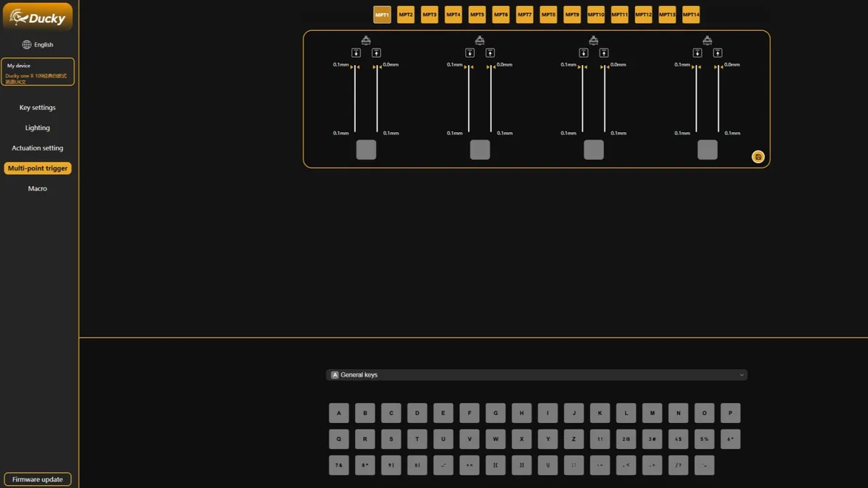This screenshot has height=488, width=868.
Task: Click the key switch icon above the second trigger column
Action: point(480,40)
